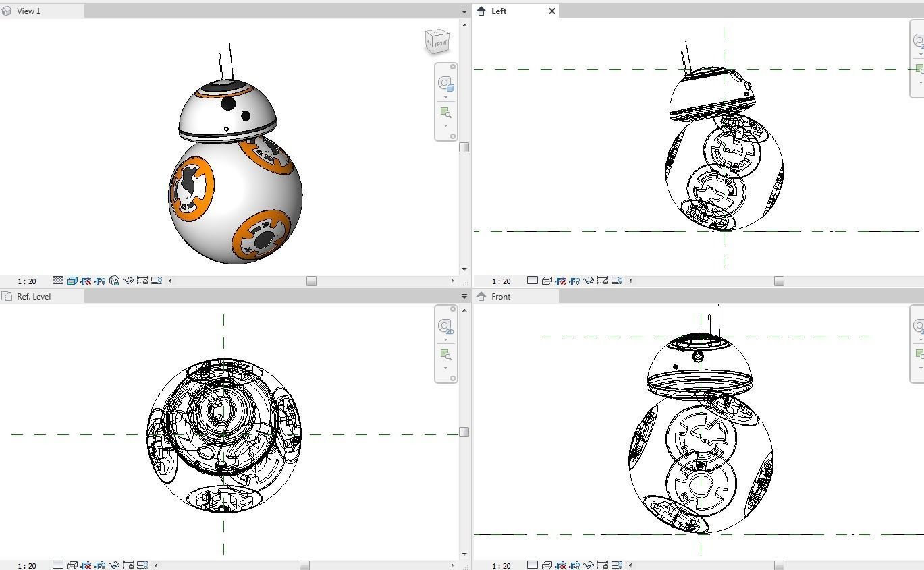The height and width of the screenshot is (570, 924).
Task: Change the view scale by clicking 1:20
Action: [x=27, y=281]
